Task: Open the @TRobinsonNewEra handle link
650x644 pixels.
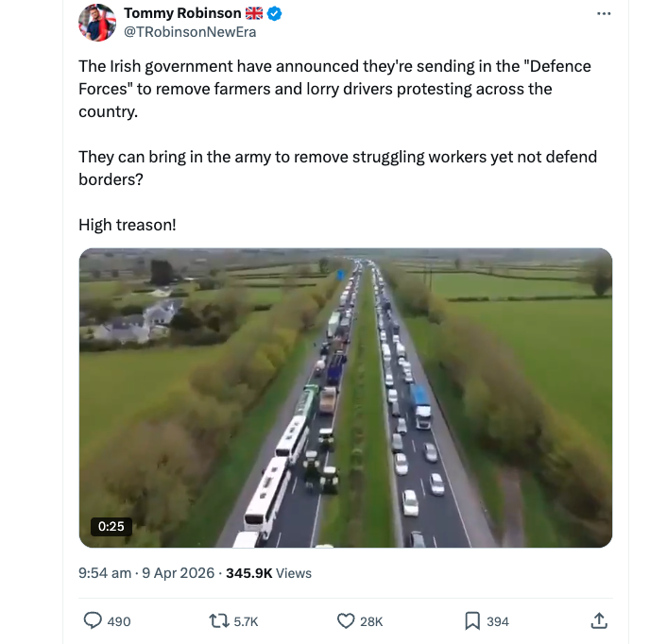Action: click(190, 31)
